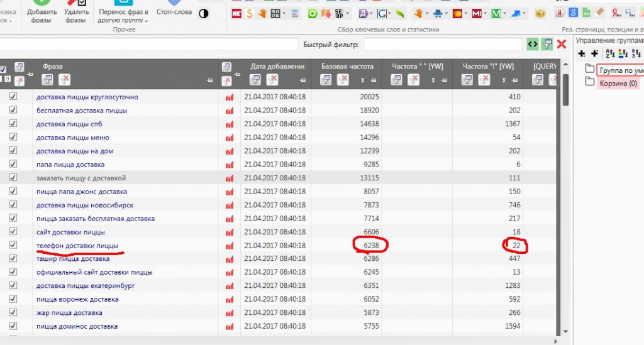Open phrase пицца папа джонс доставка
The image size is (644, 345).
(x=81, y=192)
